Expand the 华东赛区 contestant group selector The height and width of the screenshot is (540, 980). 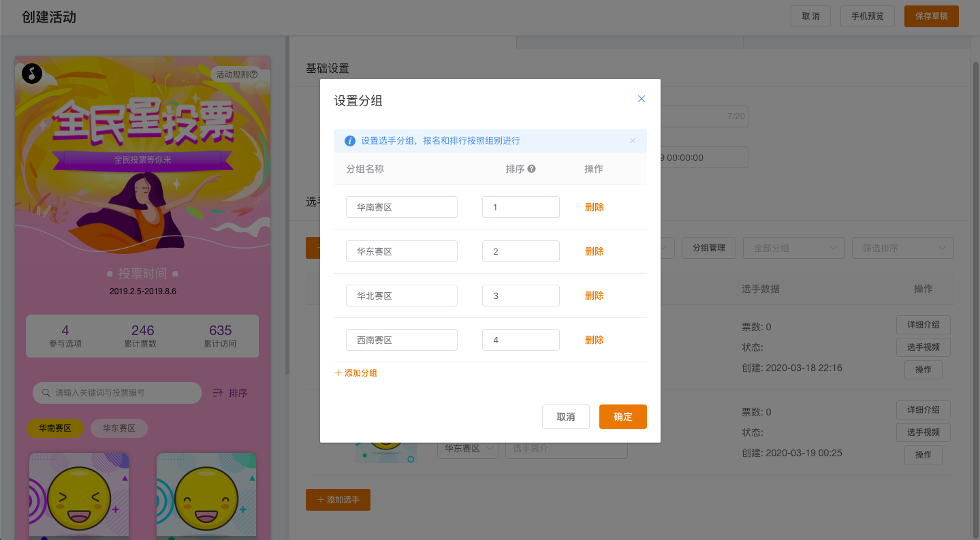click(467, 449)
